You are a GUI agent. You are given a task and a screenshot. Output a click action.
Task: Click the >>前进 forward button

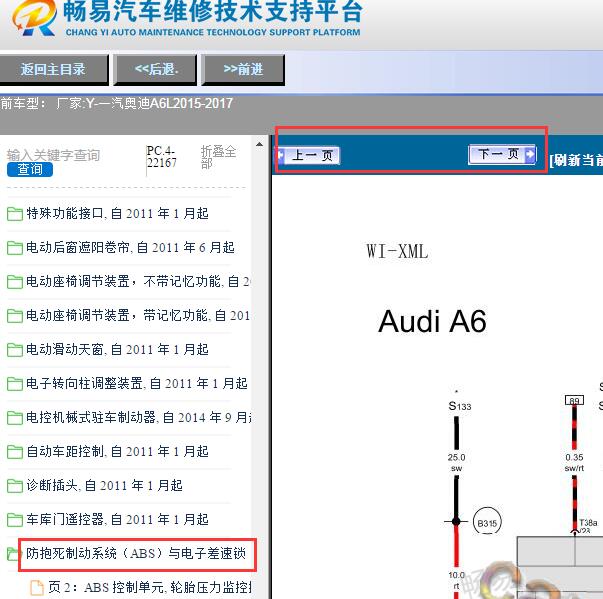pos(243,70)
